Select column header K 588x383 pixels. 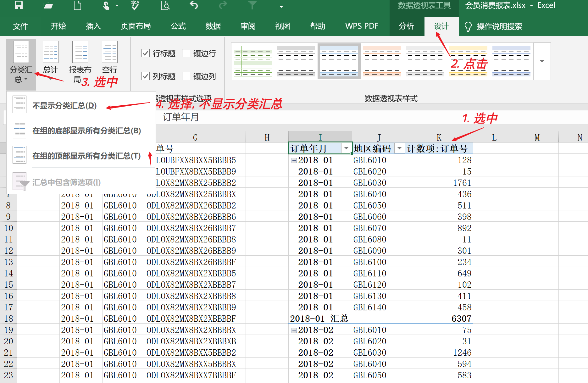coord(439,137)
